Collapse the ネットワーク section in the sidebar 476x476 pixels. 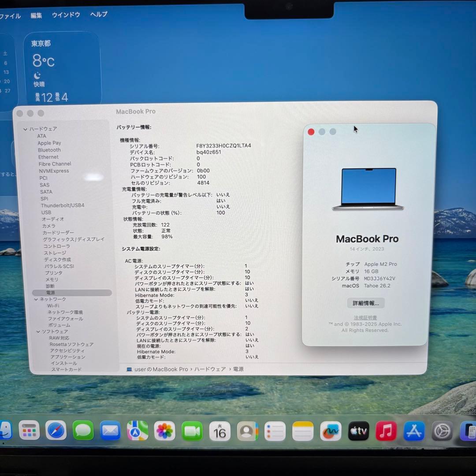[x=36, y=299]
